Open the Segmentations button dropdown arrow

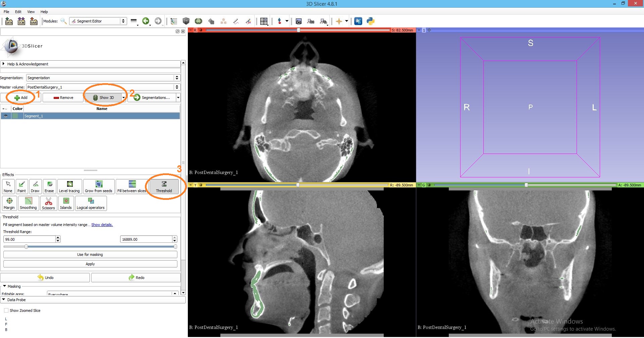pos(178,98)
